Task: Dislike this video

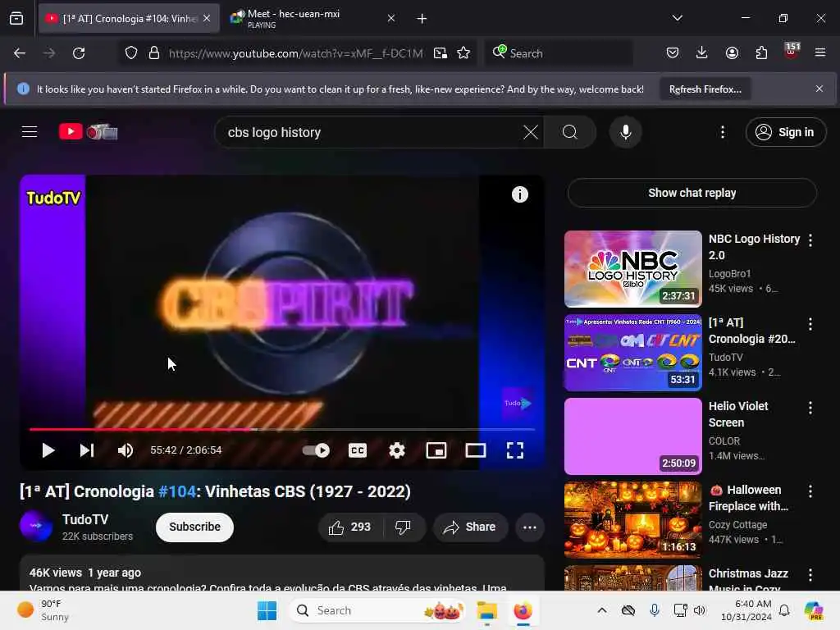Action: (404, 527)
